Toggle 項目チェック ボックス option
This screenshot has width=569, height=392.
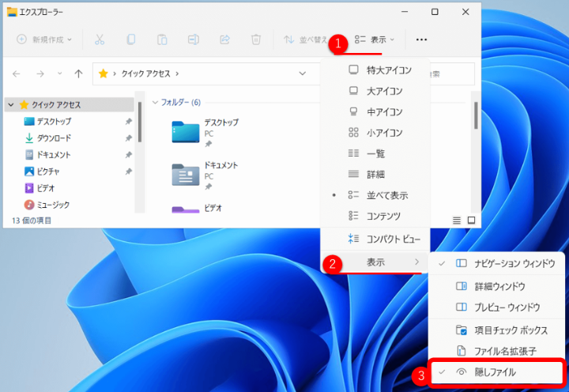[x=496, y=330]
